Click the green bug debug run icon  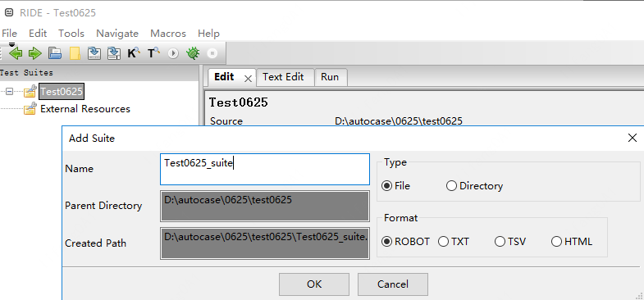[x=193, y=53]
